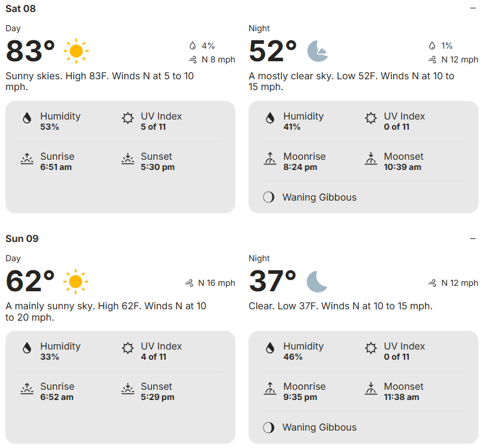Click the moonrise icon next to 8:24 pm
The image size is (485, 448).
(270, 159)
